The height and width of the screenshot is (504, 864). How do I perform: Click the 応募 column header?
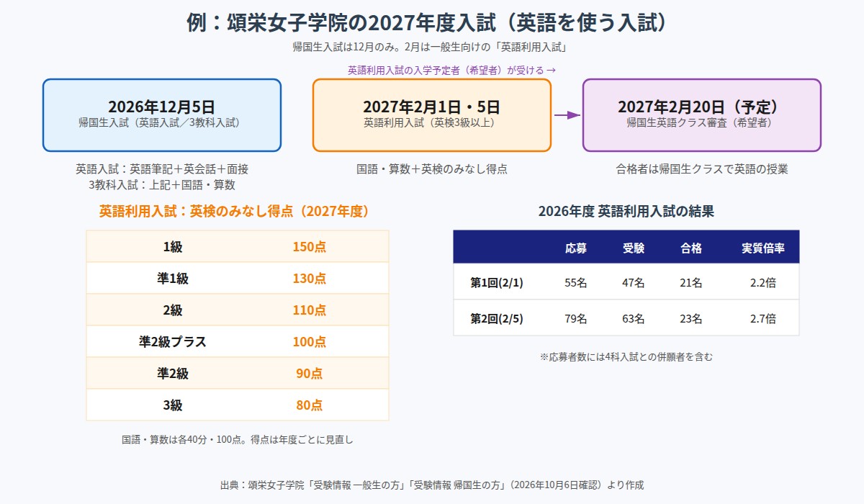click(x=576, y=248)
